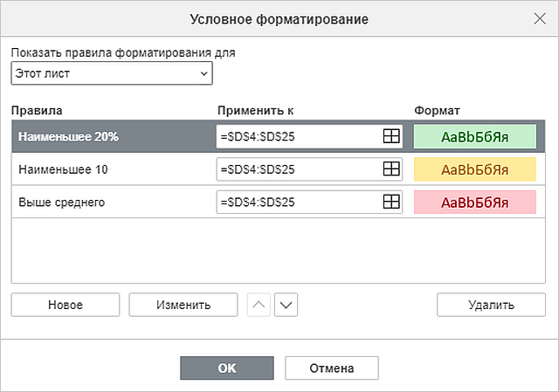The height and width of the screenshot is (392, 559).
Task: Select the Наименьшее 10 rule row
Action: click(x=279, y=169)
